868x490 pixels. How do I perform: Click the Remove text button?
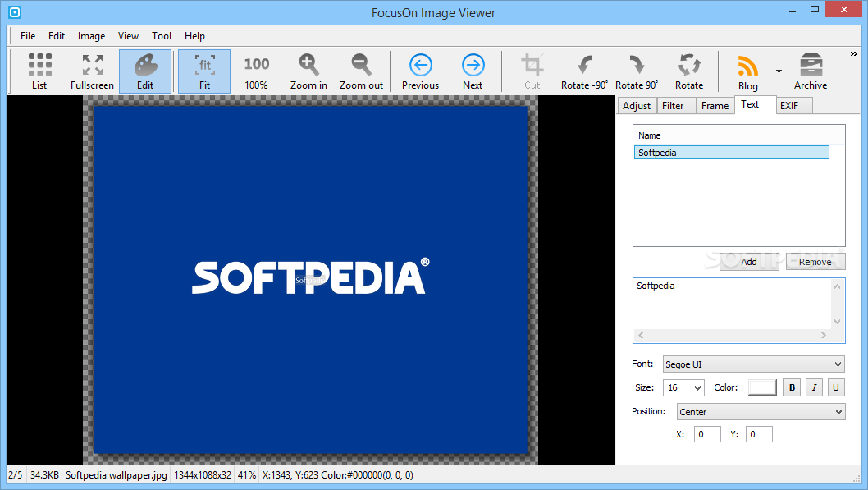click(815, 262)
